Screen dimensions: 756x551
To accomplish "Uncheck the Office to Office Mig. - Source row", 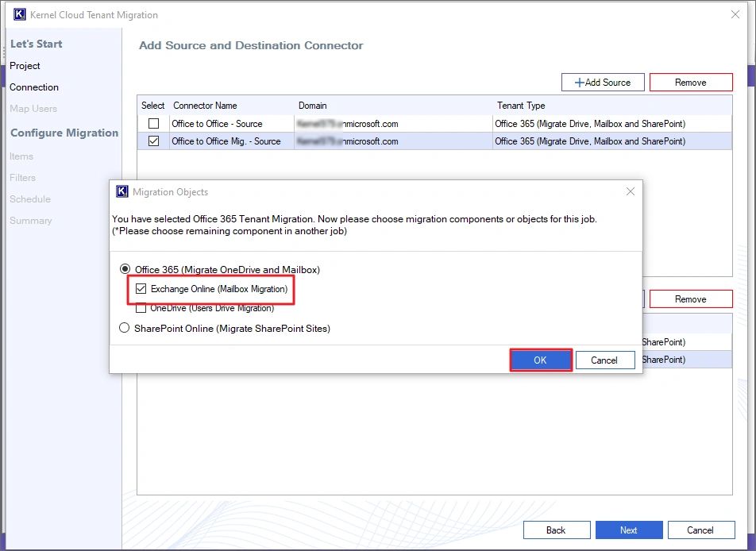I will click(153, 141).
